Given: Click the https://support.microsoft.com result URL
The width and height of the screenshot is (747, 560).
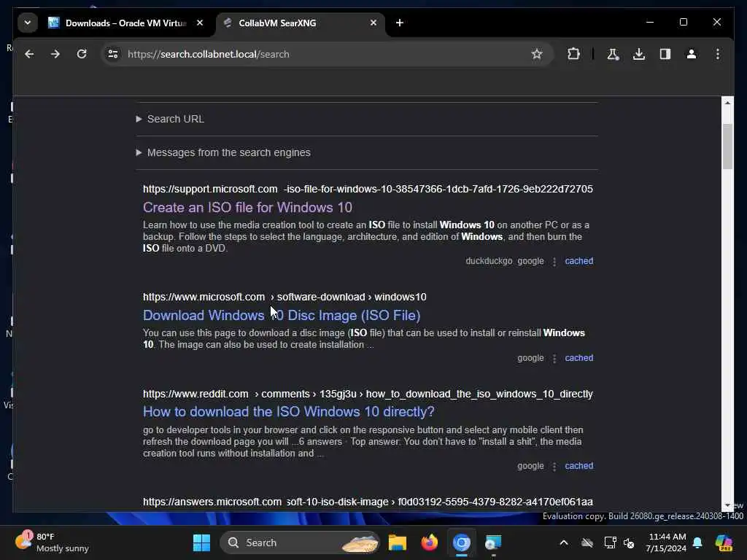Looking at the screenshot, I should [368, 189].
